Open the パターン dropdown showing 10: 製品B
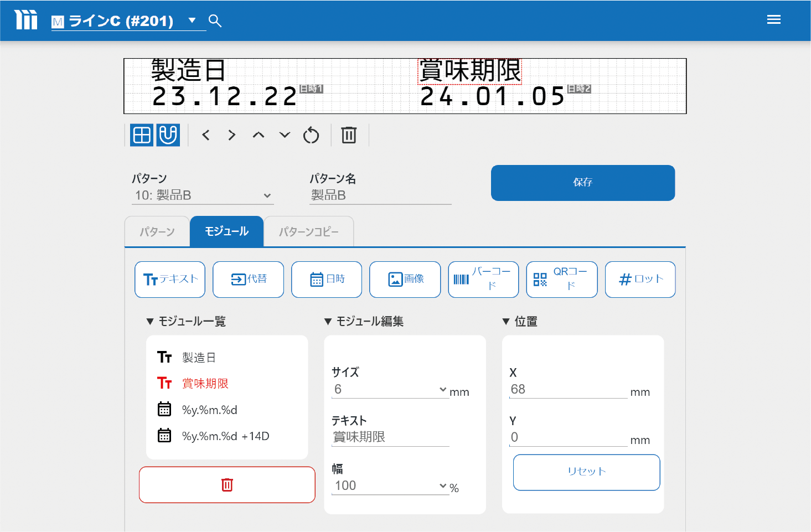Image resolution: width=811 pixels, height=532 pixels. pos(203,195)
